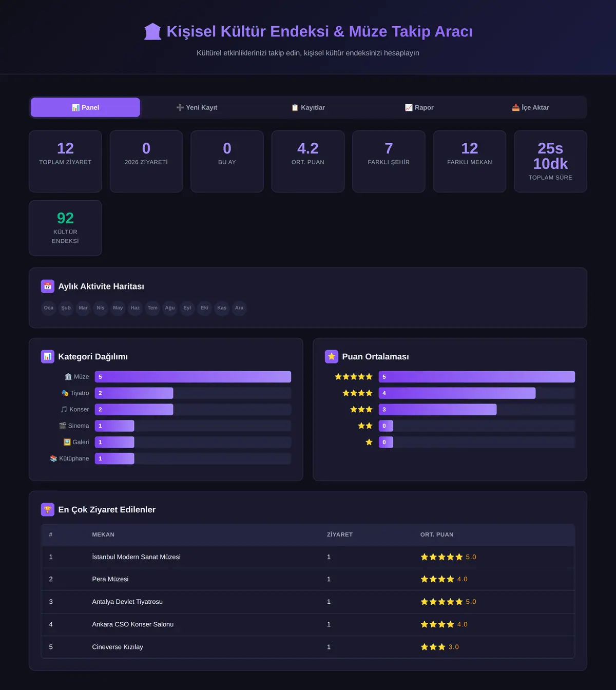
Task: Click the İstanbul Modern Sanat Müzesi row name
Action: [x=136, y=557]
